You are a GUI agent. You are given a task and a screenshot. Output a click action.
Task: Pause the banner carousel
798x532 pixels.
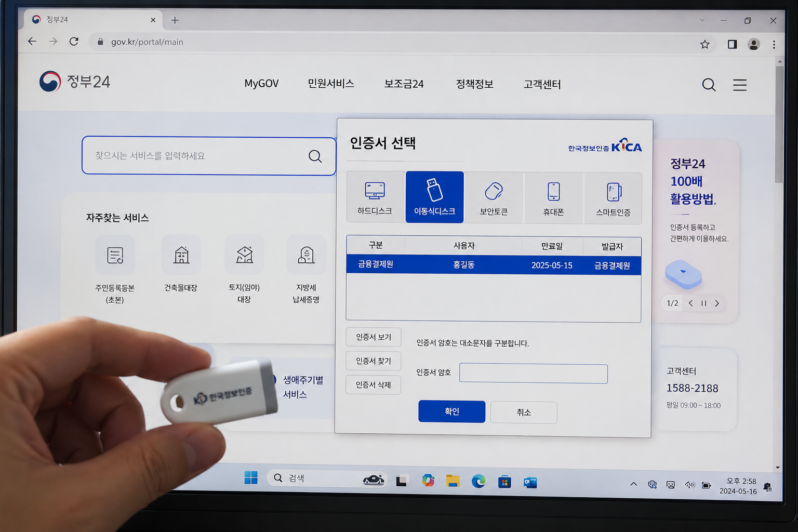[x=703, y=303]
